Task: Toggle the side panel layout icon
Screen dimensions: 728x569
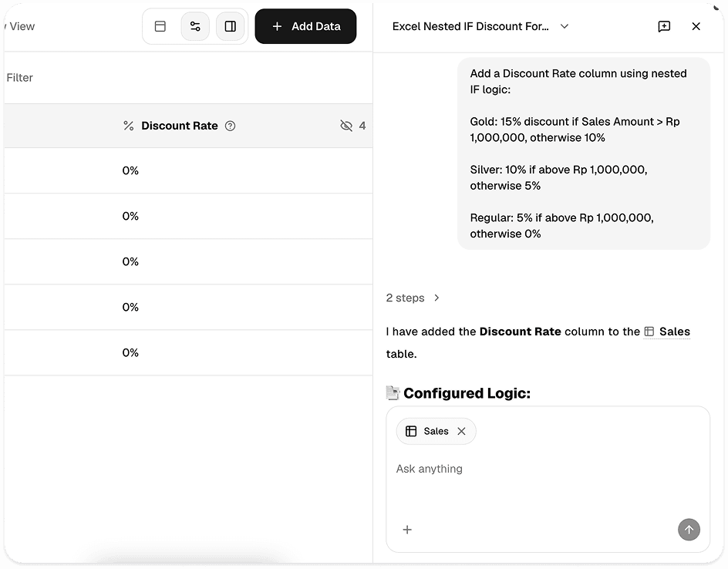Action: tap(231, 26)
